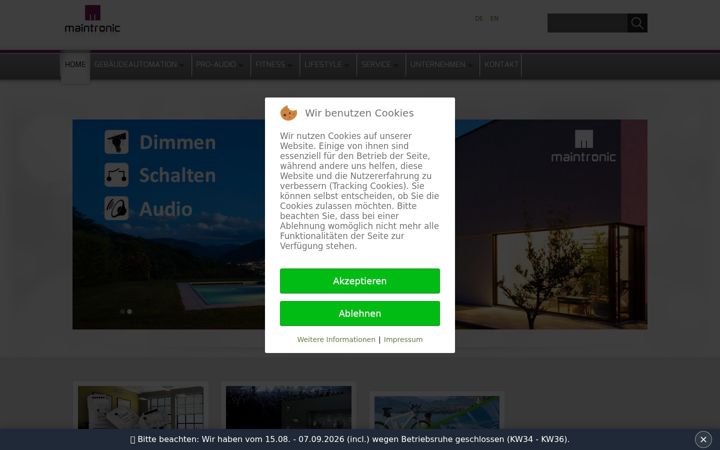
Task: Open the Weitere Informationen link
Action: coord(336,340)
